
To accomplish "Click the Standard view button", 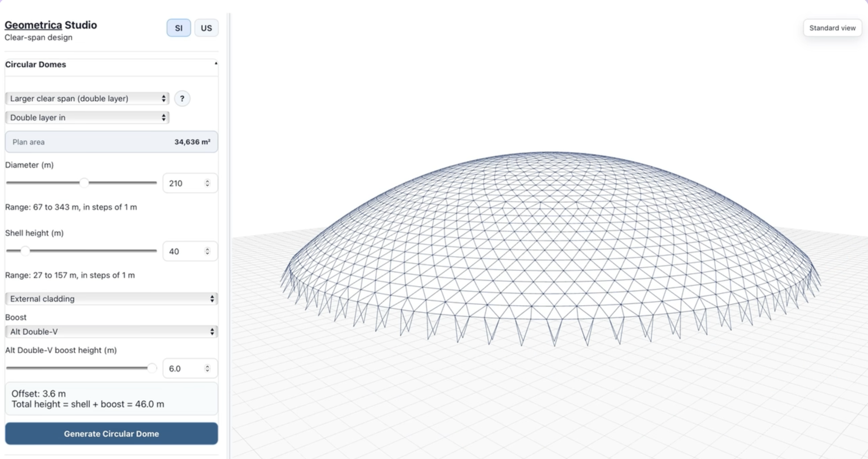I will [832, 28].
